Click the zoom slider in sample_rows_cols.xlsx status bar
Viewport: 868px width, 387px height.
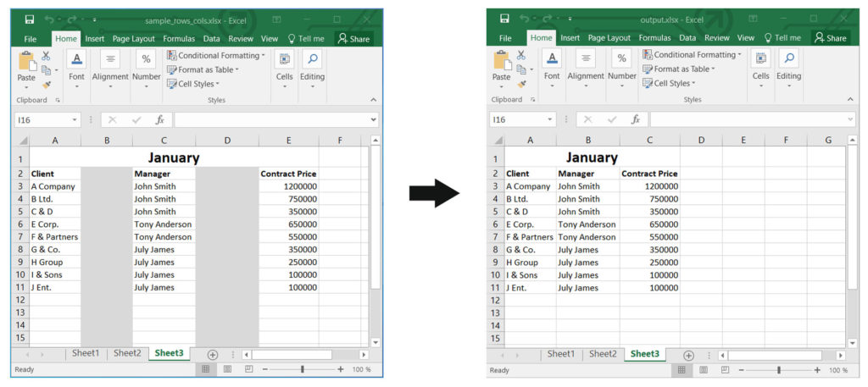pyautogui.click(x=303, y=370)
